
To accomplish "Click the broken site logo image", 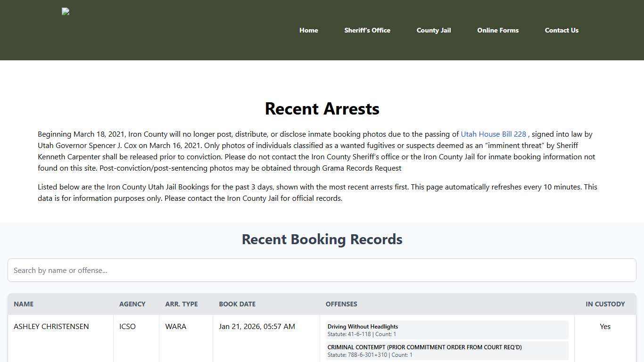I will pyautogui.click(x=65, y=11).
